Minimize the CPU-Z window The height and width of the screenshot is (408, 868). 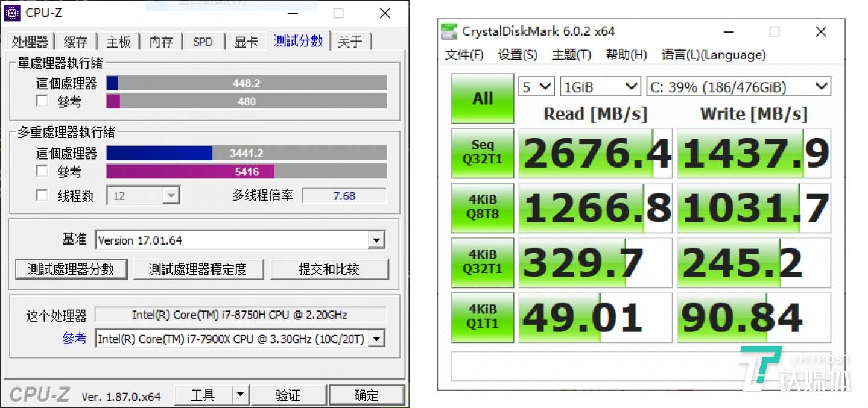(293, 13)
